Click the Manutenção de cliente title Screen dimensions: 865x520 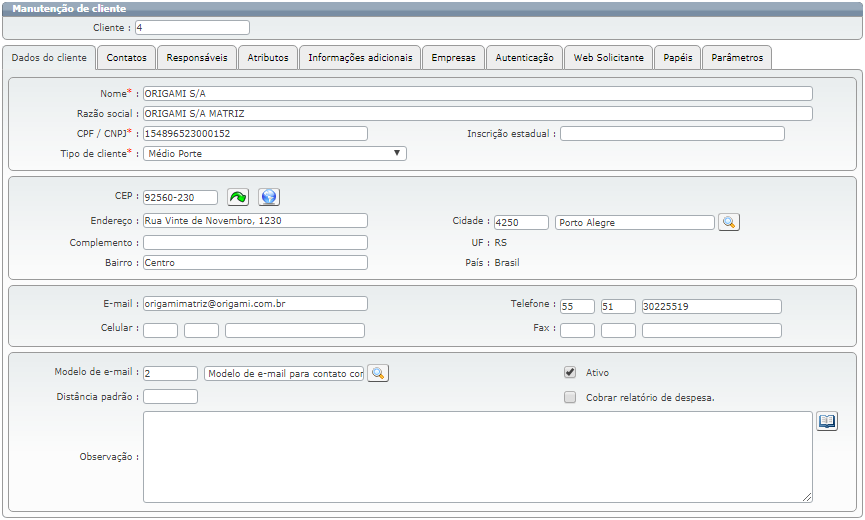coord(69,9)
